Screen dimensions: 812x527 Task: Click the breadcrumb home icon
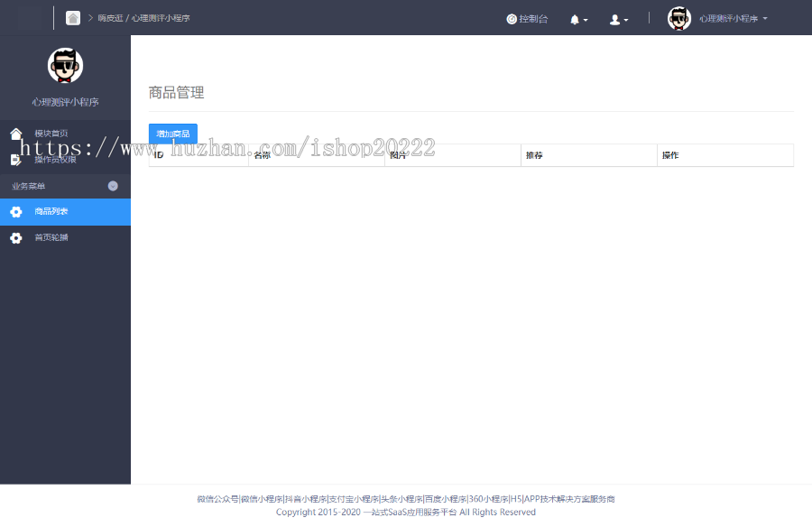72,17
